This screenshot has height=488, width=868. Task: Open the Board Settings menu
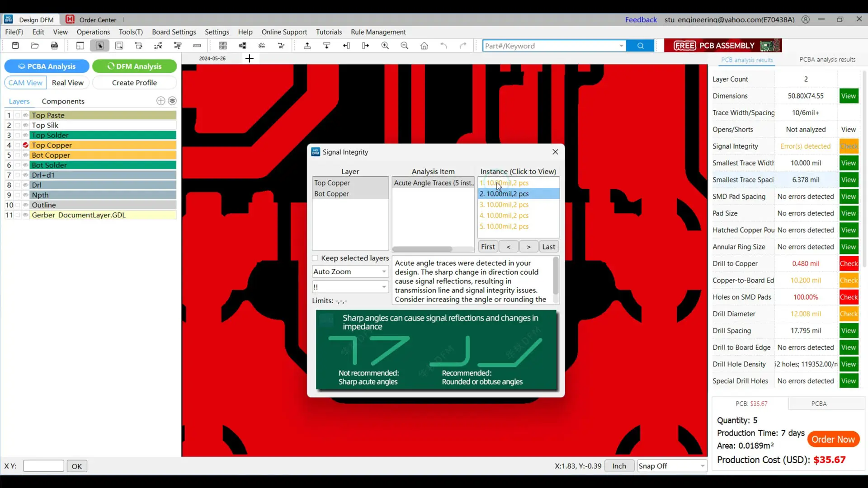pos(174,32)
